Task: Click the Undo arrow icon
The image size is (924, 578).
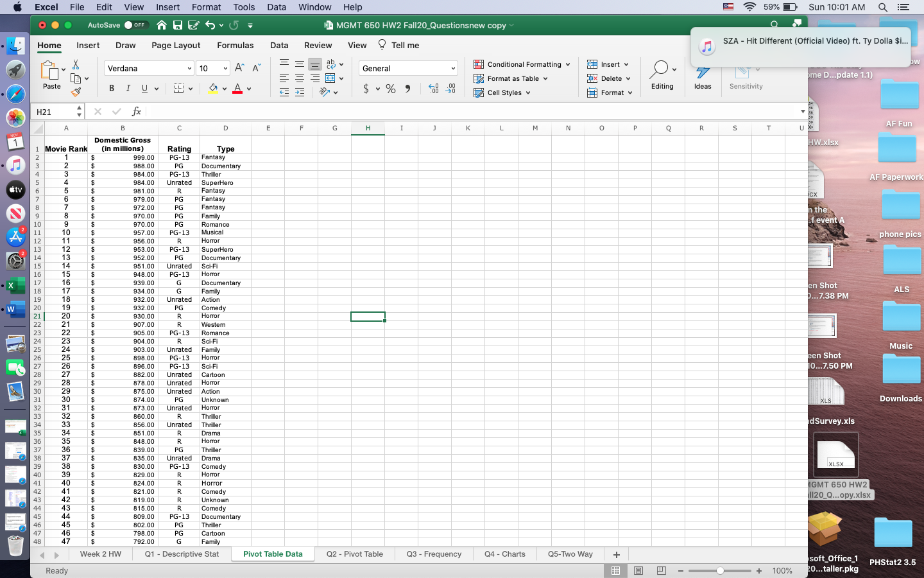Action: 210,25
